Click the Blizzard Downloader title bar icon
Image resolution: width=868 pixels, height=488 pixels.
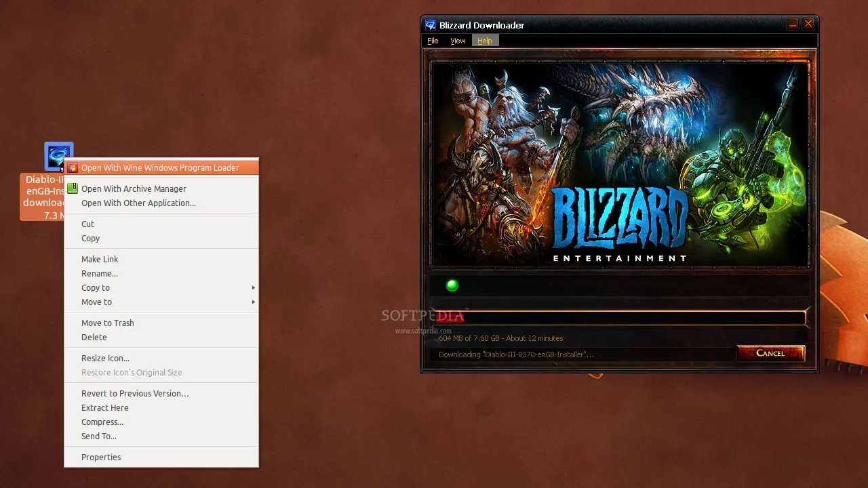(x=430, y=25)
